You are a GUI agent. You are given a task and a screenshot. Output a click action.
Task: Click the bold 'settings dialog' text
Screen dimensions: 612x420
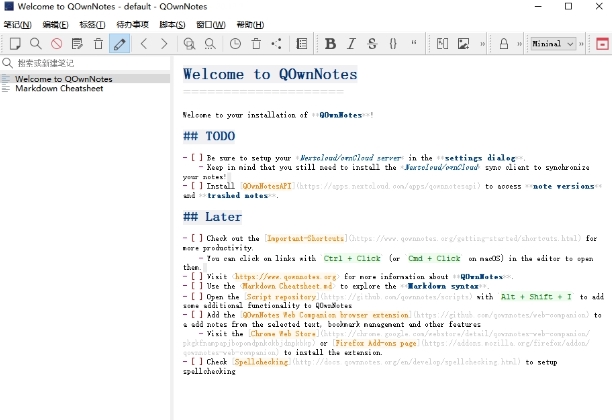click(x=480, y=158)
